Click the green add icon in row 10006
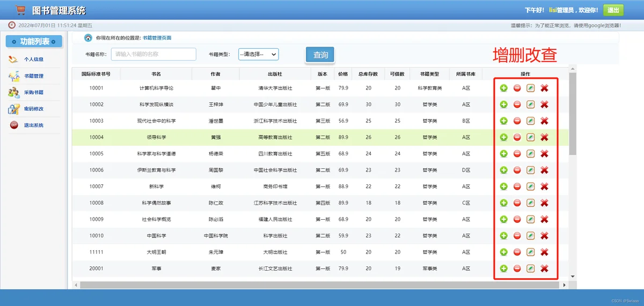This screenshot has height=306, width=644. click(x=503, y=170)
